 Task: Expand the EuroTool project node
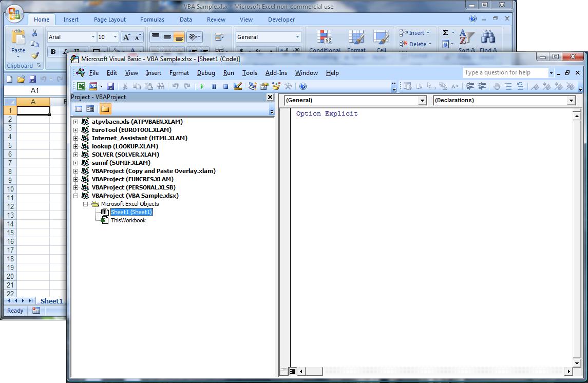(x=76, y=130)
